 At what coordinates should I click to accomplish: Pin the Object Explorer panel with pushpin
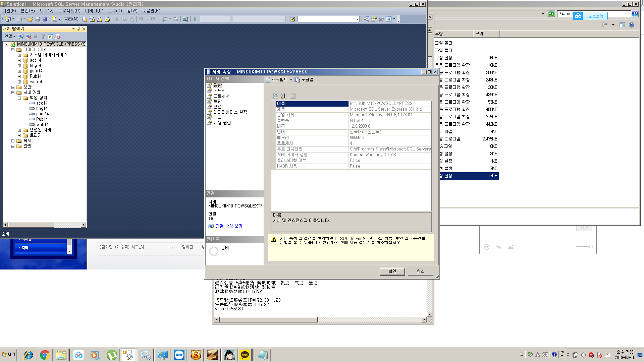(78, 29)
